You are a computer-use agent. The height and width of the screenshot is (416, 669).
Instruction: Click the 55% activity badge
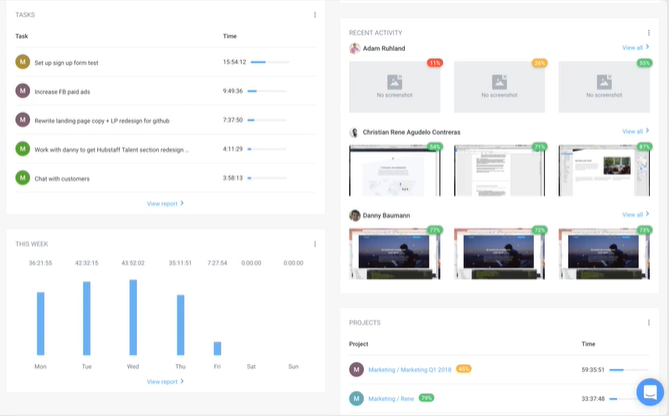[644, 63]
